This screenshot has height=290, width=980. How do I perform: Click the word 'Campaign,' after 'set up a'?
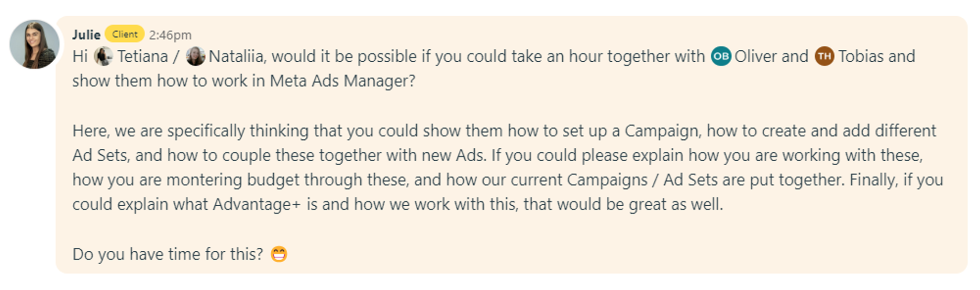point(663,131)
